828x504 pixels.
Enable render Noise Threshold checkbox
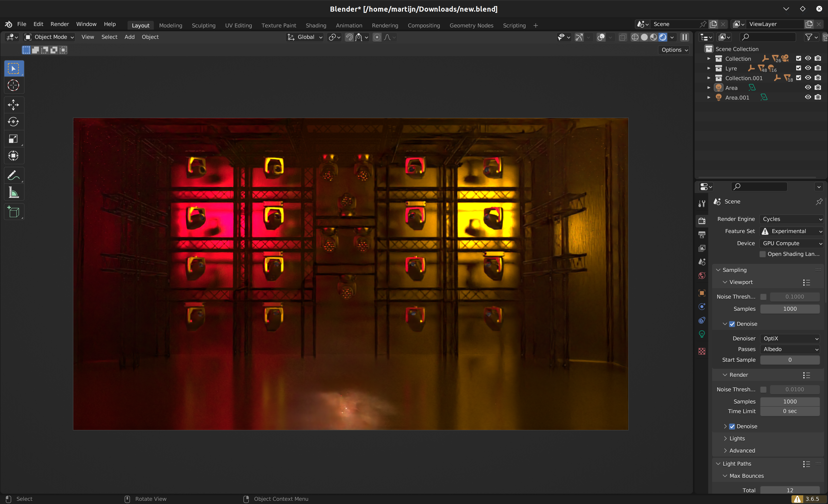pyautogui.click(x=763, y=389)
